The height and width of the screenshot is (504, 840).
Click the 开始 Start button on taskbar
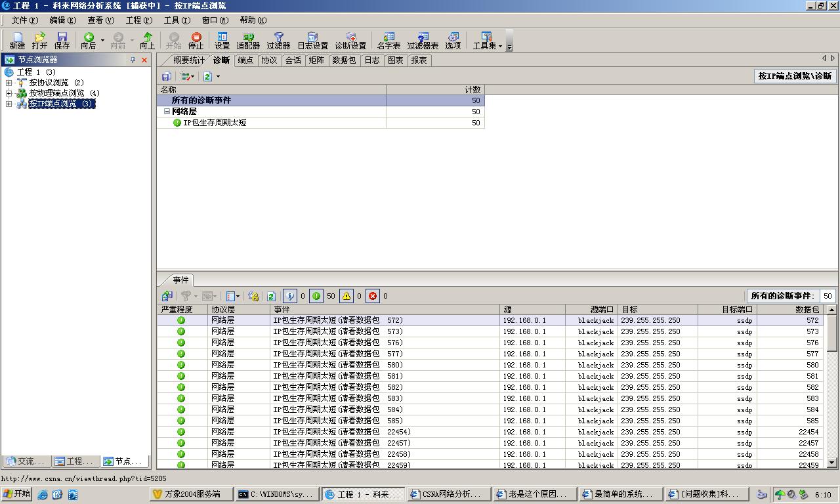pos(17,494)
